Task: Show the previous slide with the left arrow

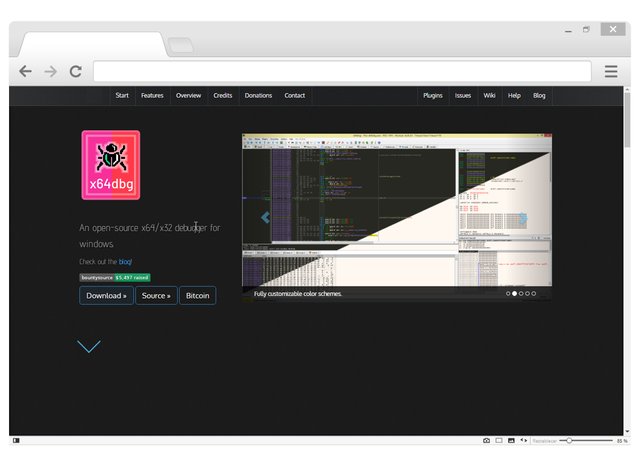Action: coord(265,217)
